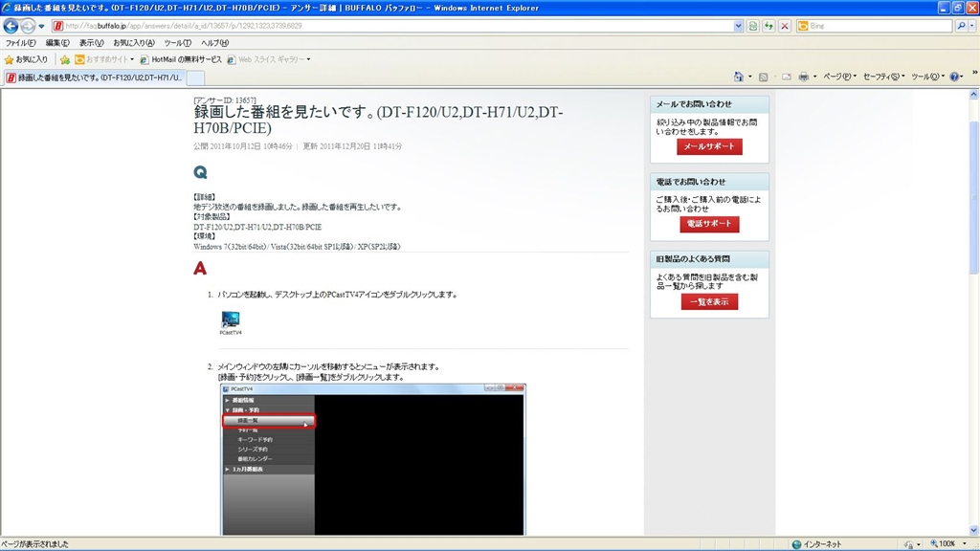The image size is (980, 551).
Task: Click the text DT-F120/U2,DT-H71/U2,DT-H70B/PCIE under 対象製品
Action: (257, 227)
